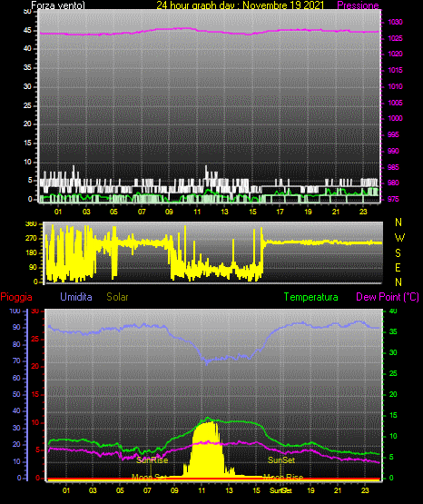423x504 pixels.
Task: Select the Umidita legend label
Action: pos(76,297)
